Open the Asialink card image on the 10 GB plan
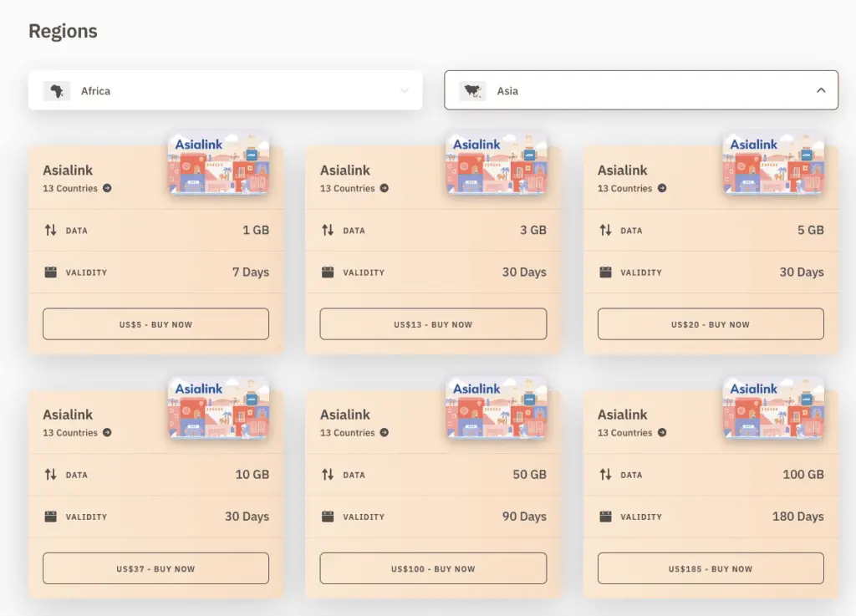Image resolution: width=856 pixels, height=616 pixels. click(218, 408)
